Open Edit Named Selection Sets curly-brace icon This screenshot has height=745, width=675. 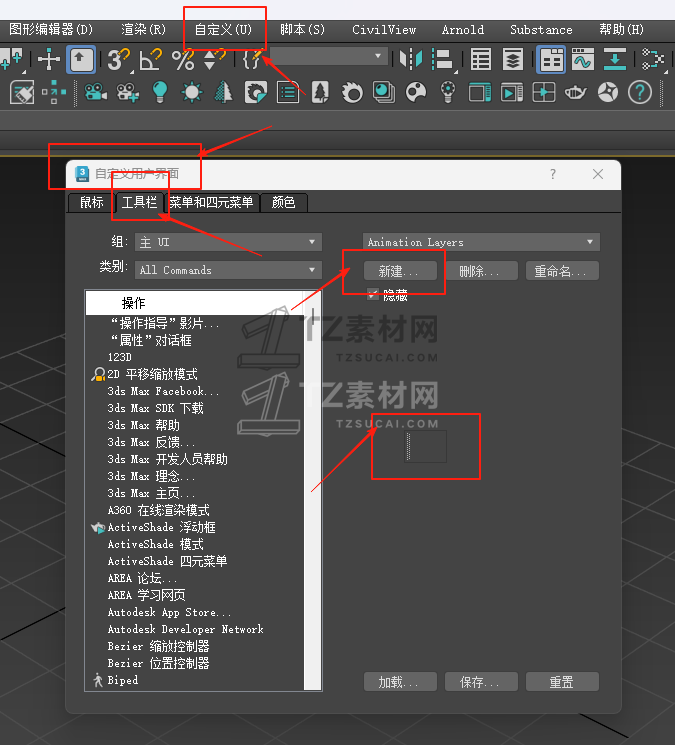(x=251, y=59)
